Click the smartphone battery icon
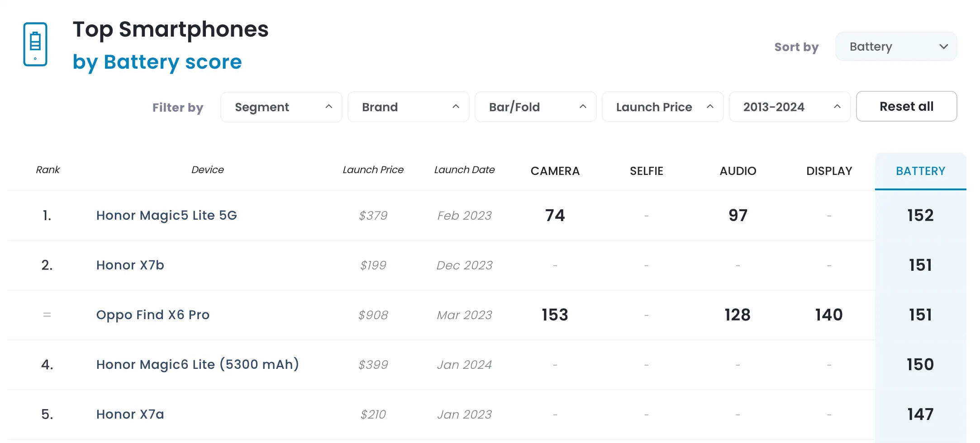This screenshot has width=980, height=443. [x=35, y=44]
